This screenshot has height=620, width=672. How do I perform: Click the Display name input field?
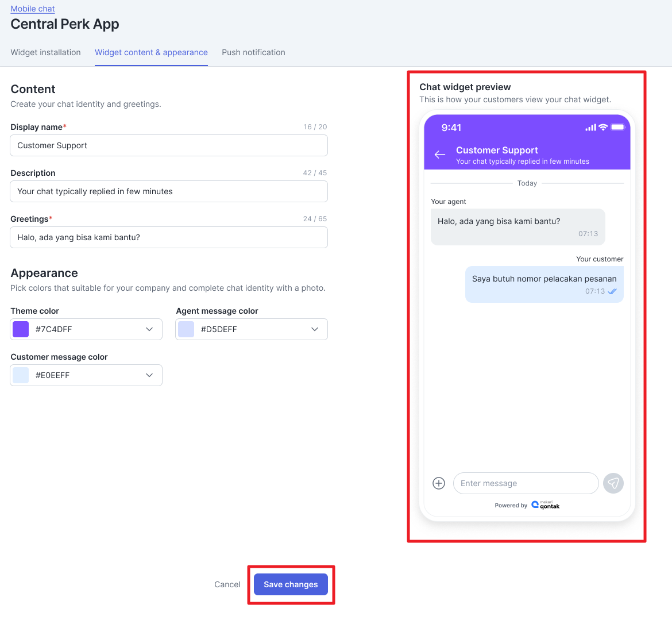point(169,145)
